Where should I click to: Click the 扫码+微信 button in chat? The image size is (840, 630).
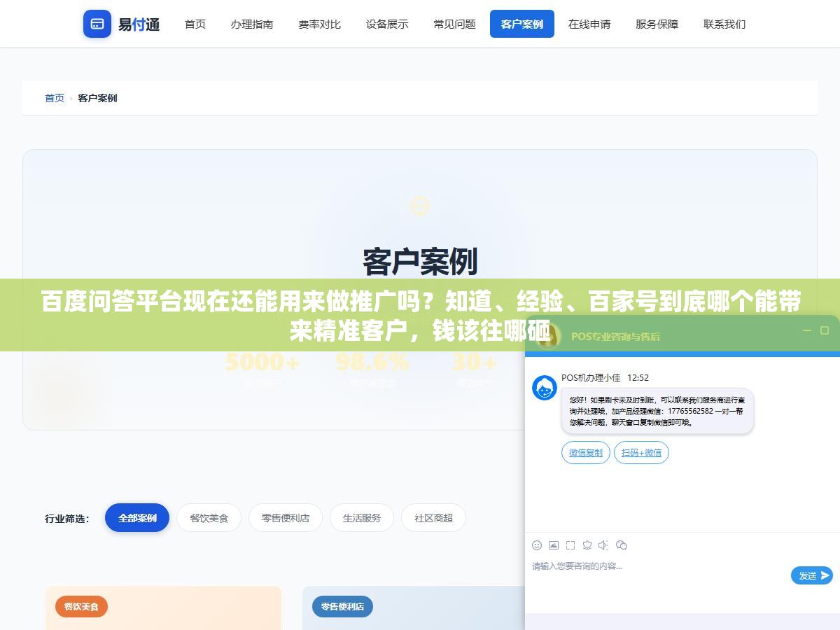[641, 452]
